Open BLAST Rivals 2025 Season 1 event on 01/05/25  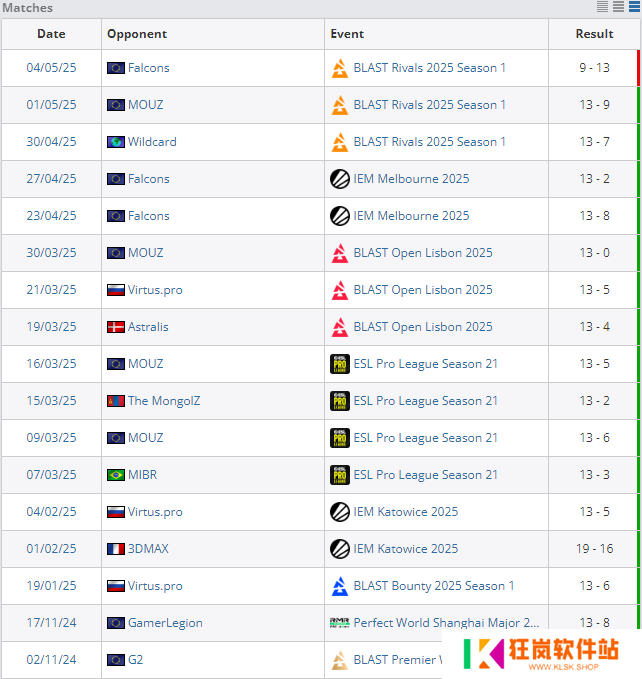click(x=429, y=105)
